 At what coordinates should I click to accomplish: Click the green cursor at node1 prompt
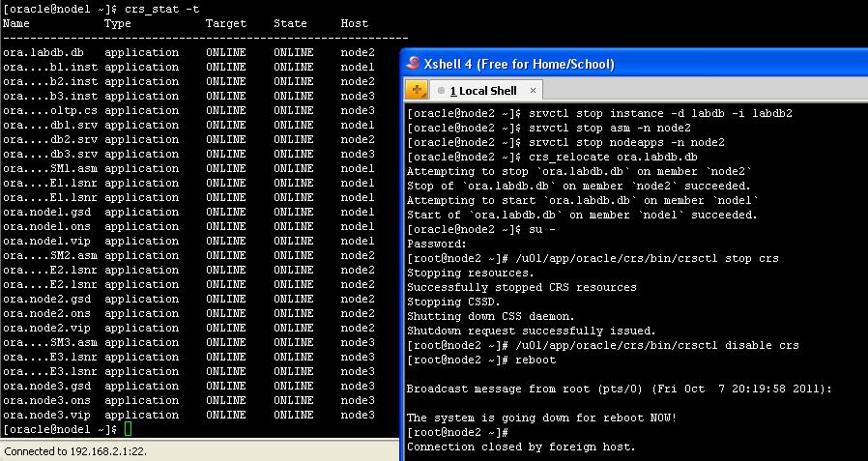(x=129, y=429)
